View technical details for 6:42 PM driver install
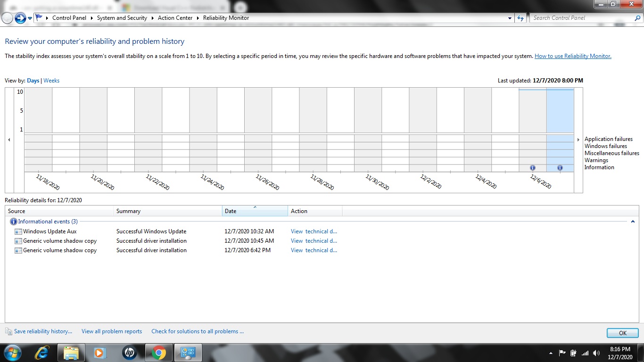The width and height of the screenshot is (644, 362). point(314,250)
